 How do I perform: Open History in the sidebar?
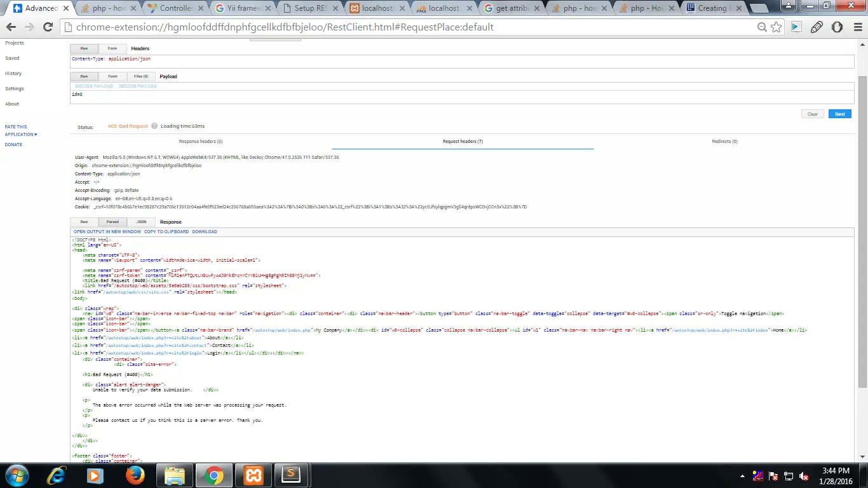click(13, 73)
